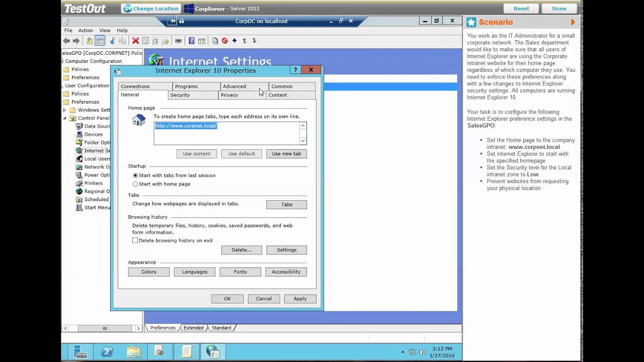
Task: Open browsing history Settings button
Action: tap(286, 250)
